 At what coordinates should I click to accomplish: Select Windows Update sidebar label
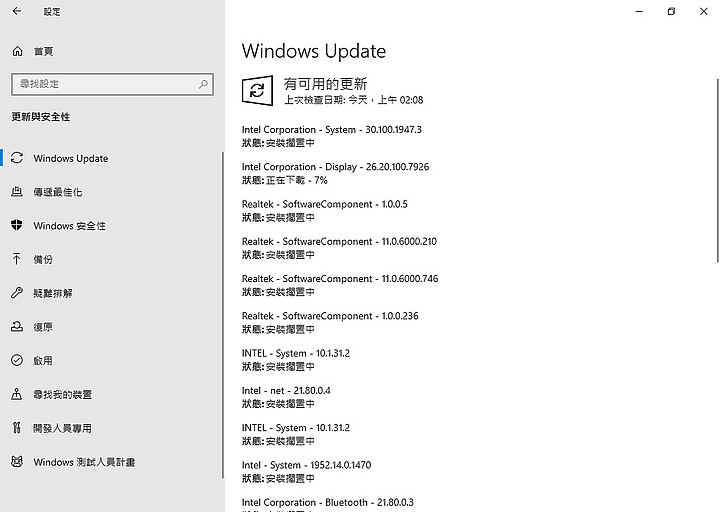[x=71, y=158]
